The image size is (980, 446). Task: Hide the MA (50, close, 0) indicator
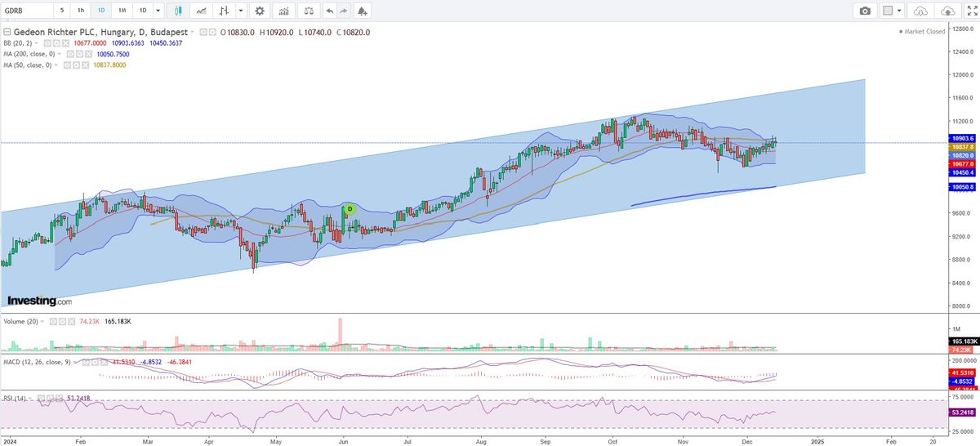[x=67, y=65]
